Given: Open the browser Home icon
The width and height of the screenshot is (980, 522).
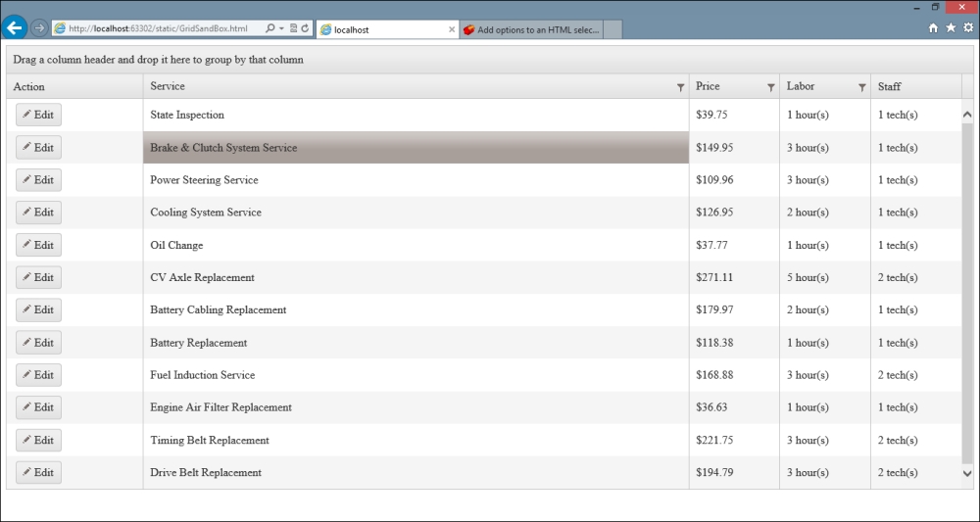Looking at the screenshot, I should (x=933, y=27).
